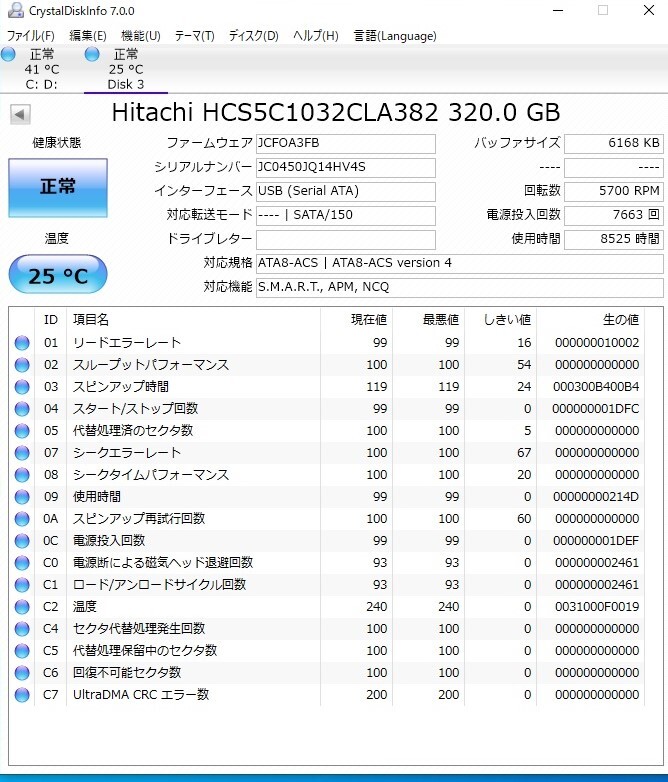Click the blue 正常 health status button
This screenshot has height=782, width=668.
point(58,188)
